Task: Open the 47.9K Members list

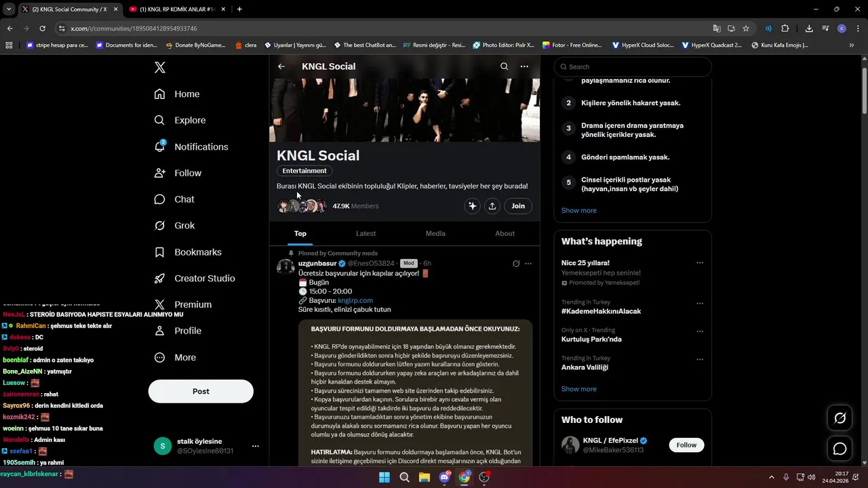Action: (x=355, y=206)
